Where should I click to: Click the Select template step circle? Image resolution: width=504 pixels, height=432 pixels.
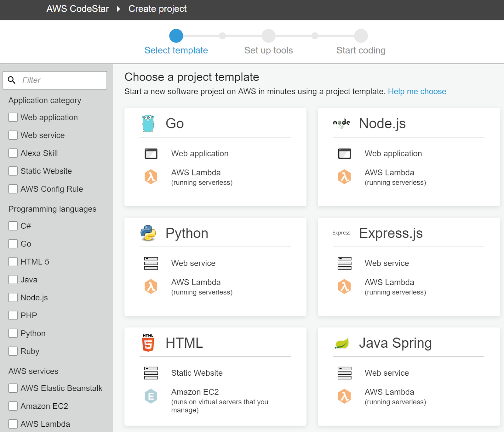(x=176, y=36)
